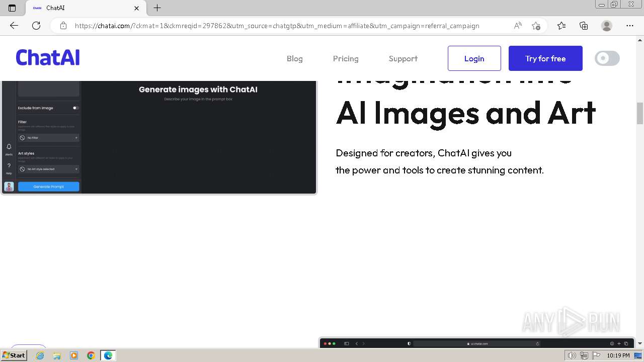644x362 pixels.
Task: Click the taskbar clock 10:19 PM
Action: pos(618,355)
